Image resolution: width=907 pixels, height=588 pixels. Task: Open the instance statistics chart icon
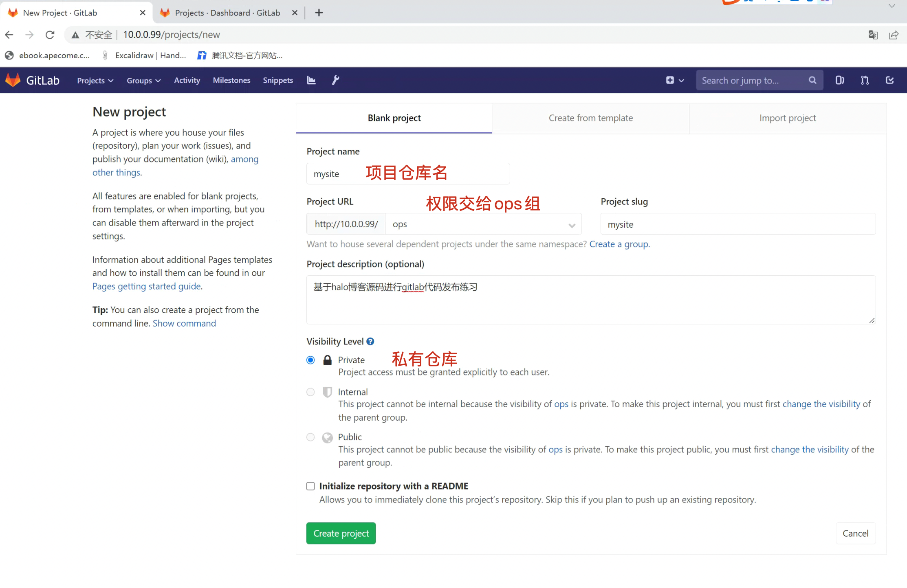point(311,80)
